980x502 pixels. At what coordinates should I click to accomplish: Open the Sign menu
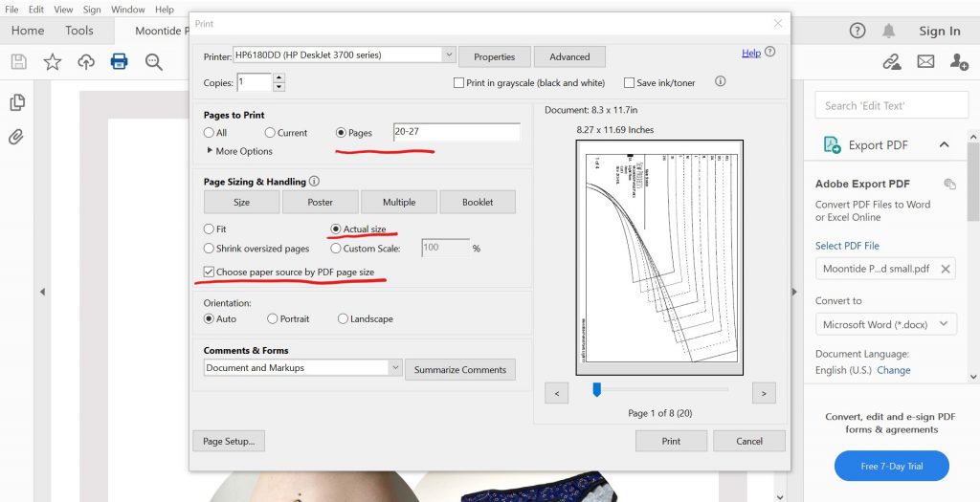[92, 10]
